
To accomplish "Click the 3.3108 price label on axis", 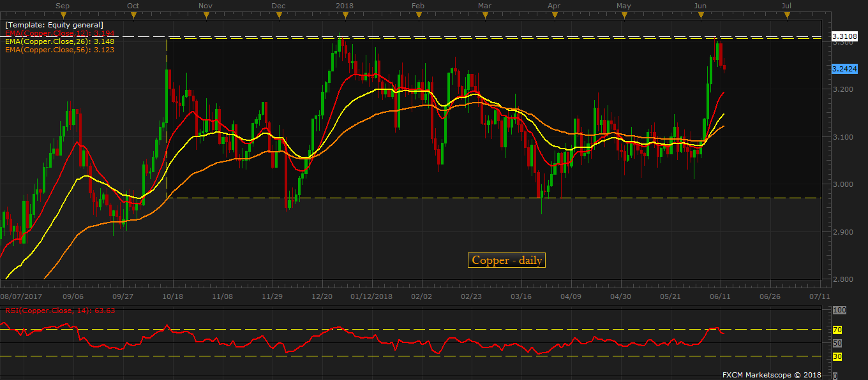I will pos(844,36).
